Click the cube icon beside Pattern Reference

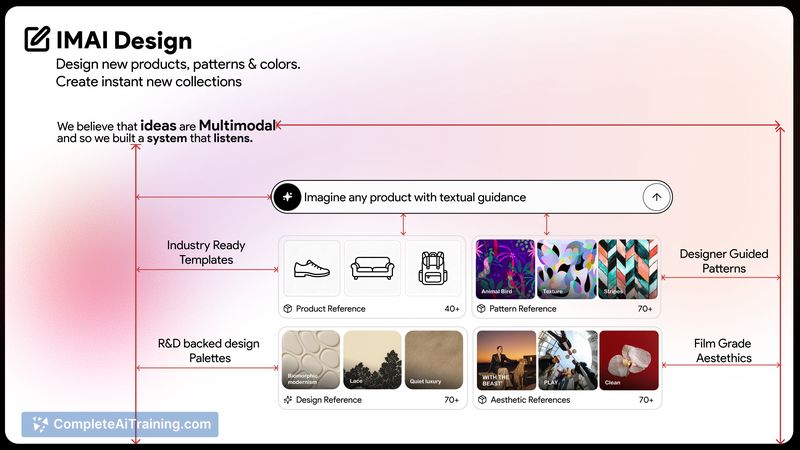482,309
